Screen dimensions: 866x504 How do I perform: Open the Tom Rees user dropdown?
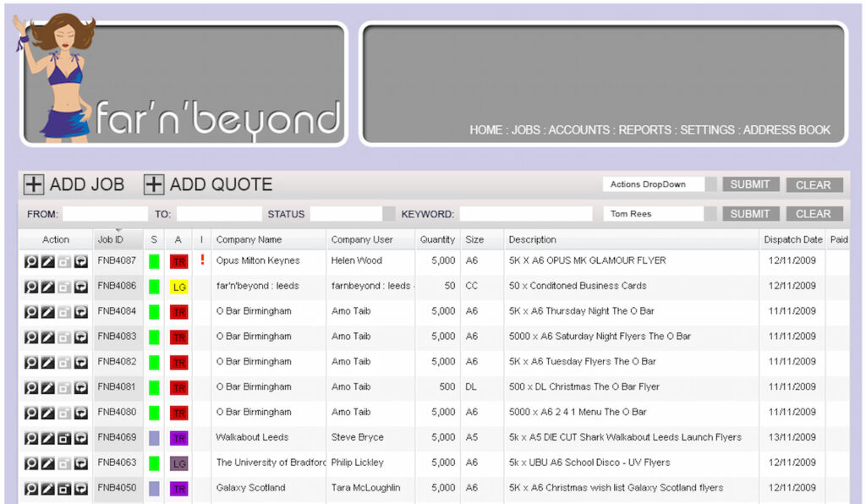pos(660,214)
